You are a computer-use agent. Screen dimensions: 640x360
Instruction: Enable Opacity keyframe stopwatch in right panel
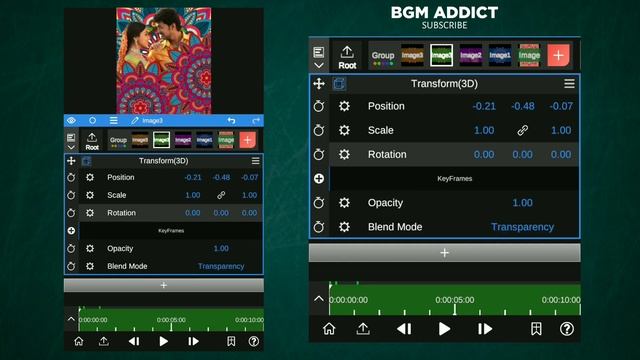319,202
